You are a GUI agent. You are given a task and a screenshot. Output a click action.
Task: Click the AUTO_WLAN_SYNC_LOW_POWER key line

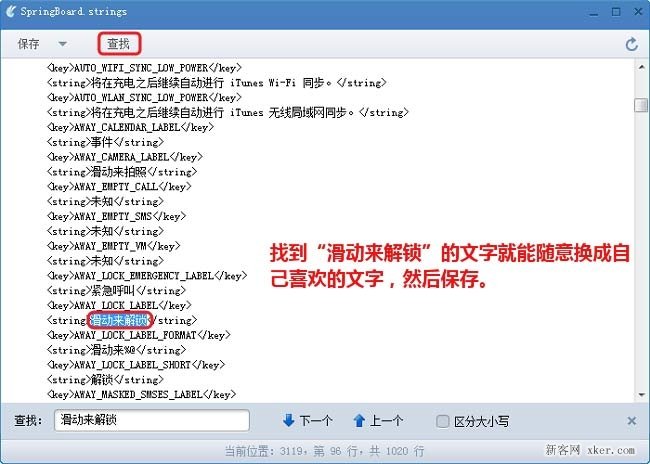[144, 97]
